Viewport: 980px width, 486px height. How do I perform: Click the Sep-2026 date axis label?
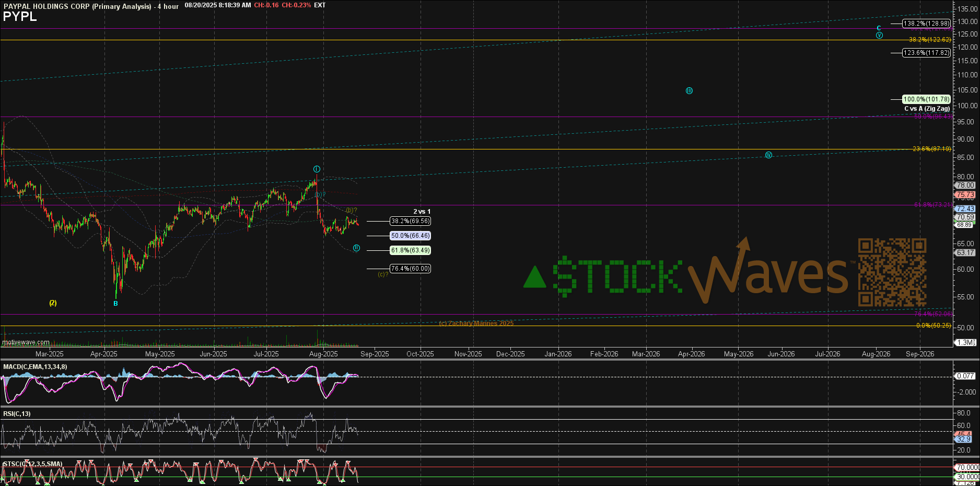click(x=920, y=354)
